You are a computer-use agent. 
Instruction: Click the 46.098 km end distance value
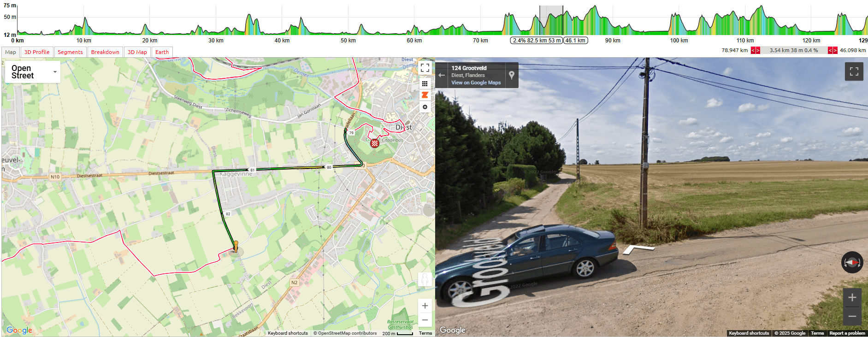(853, 51)
